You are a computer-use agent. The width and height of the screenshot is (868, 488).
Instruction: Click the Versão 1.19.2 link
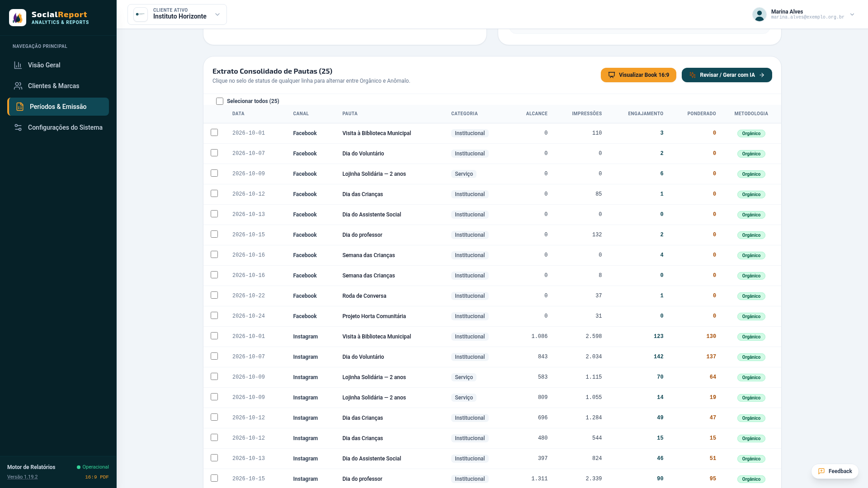22,477
